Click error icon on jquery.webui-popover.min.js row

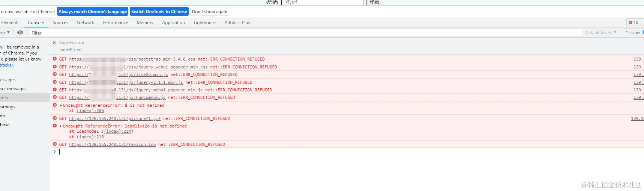(x=55, y=90)
